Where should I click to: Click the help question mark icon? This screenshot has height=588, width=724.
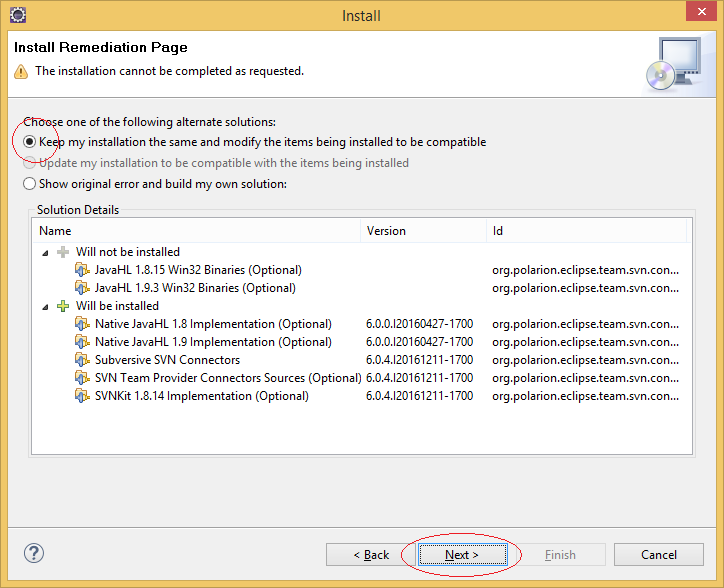pyautogui.click(x=34, y=553)
